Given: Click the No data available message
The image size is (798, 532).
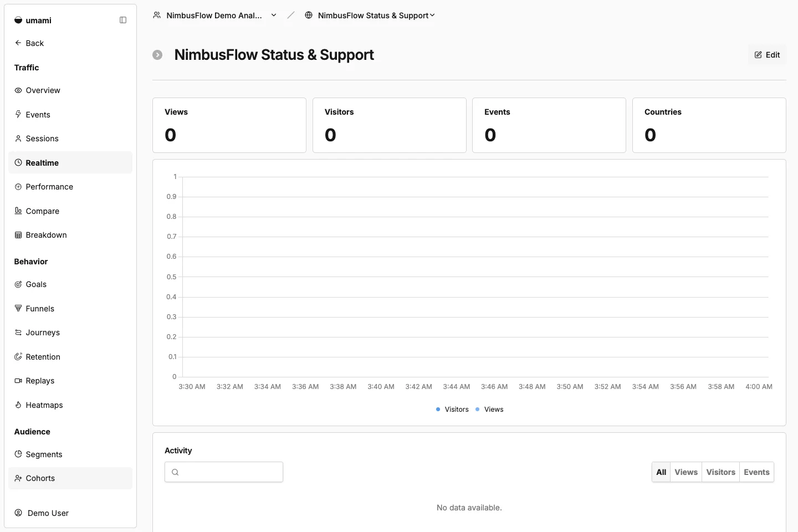Looking at the screenshot, I should (x=469, y=508).
